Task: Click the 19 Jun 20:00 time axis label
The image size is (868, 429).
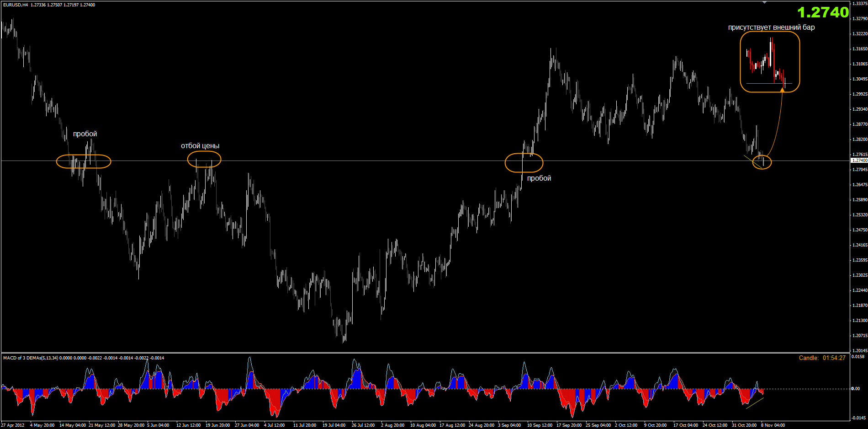Action: point(217,425)
